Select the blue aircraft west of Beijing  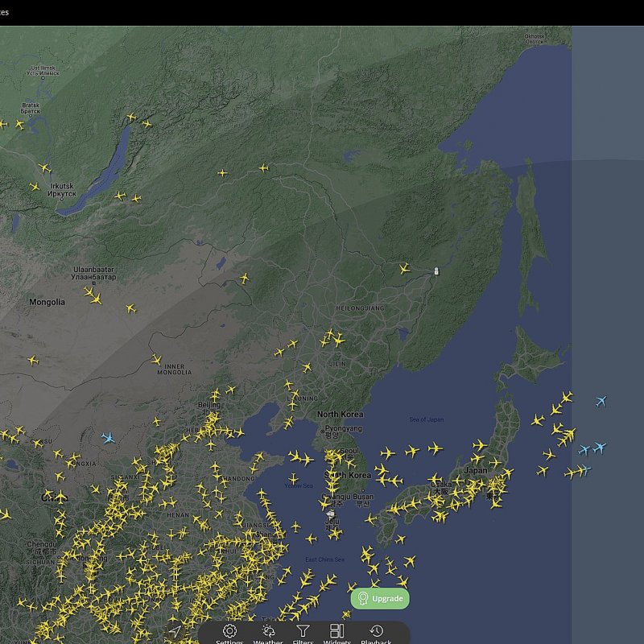pyautogui.click(x=108, y=438)
